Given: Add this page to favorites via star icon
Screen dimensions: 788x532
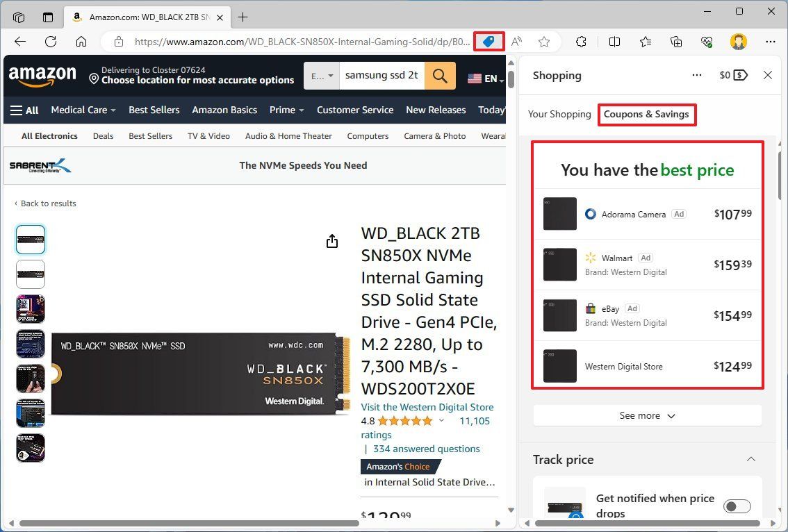Looking at the screenshot, I should pos(544,41).
